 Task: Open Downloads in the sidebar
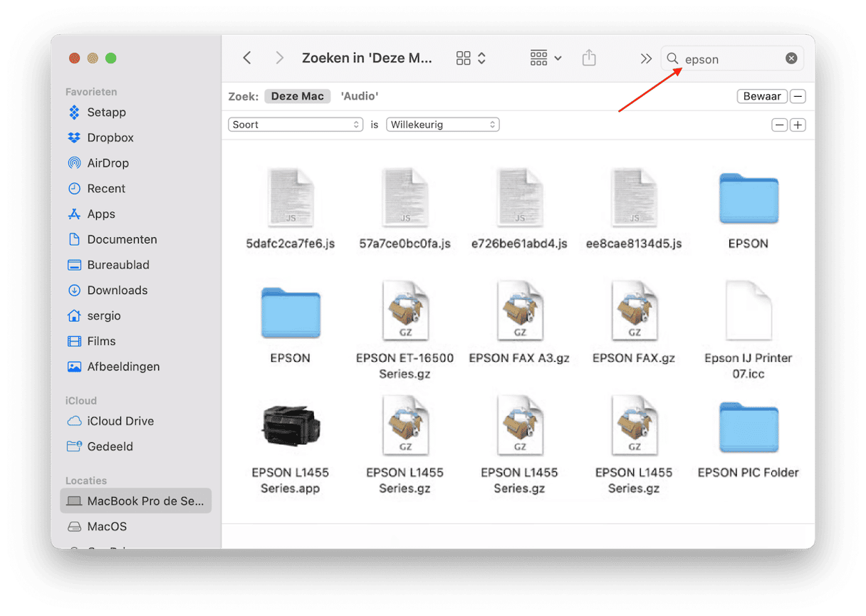117,291
